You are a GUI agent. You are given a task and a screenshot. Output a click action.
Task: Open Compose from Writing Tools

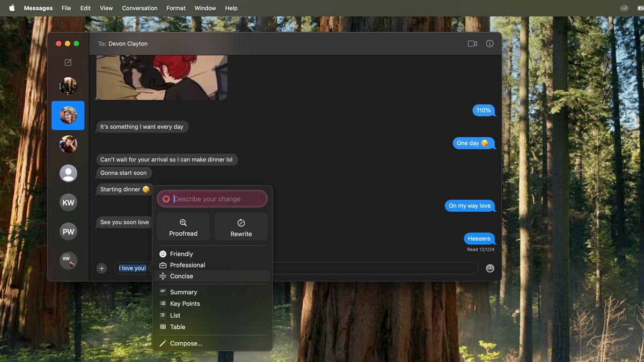(x=186, y=343)
